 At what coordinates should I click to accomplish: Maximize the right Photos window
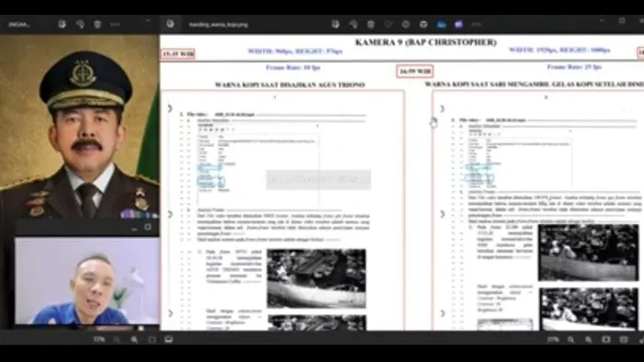[x=622, y=20]
